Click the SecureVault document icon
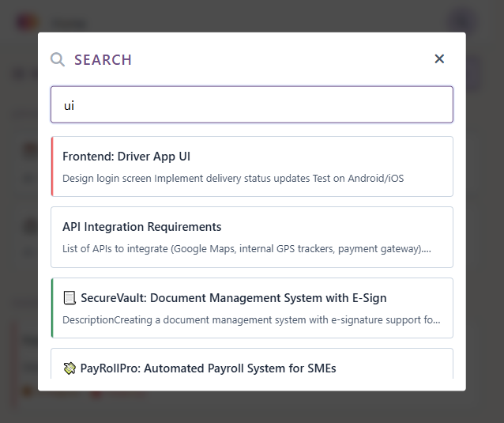Screen dimensions: 504x423 pos(70,298)
